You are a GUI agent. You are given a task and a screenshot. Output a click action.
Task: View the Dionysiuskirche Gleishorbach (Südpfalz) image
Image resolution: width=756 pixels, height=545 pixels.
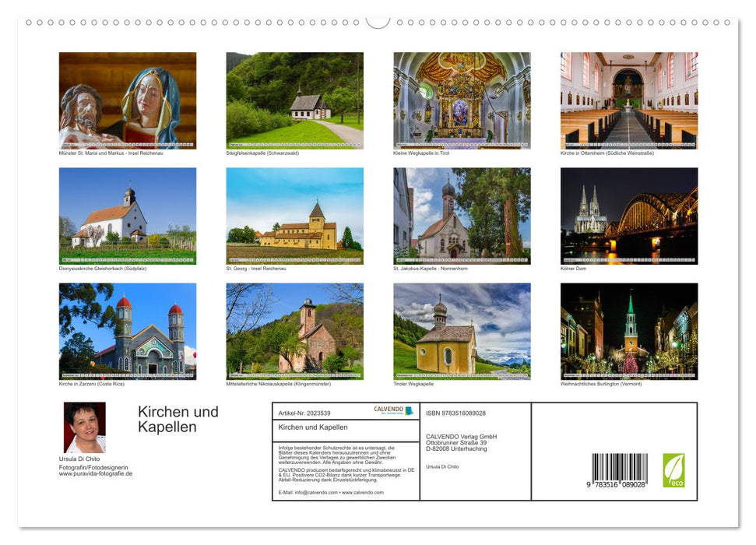(128, 215)
